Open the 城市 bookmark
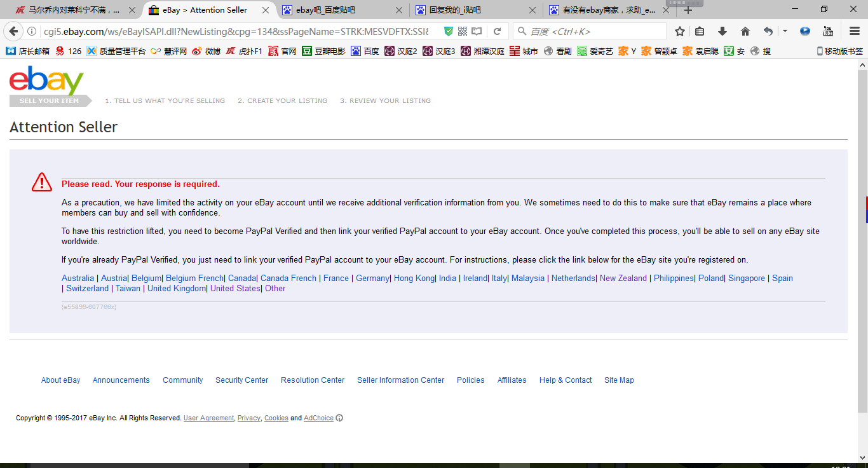This screenshot has width=868, height=468. (524, 51)
